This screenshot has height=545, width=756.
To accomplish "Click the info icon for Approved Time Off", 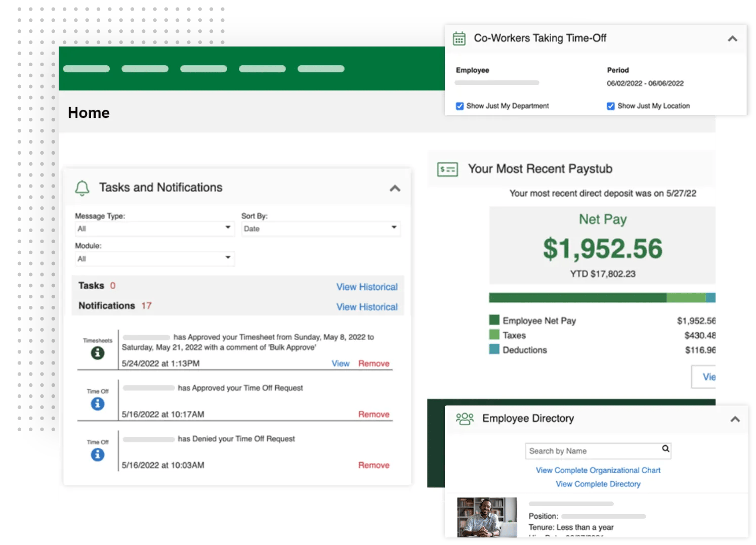I will tap(98, 404).
